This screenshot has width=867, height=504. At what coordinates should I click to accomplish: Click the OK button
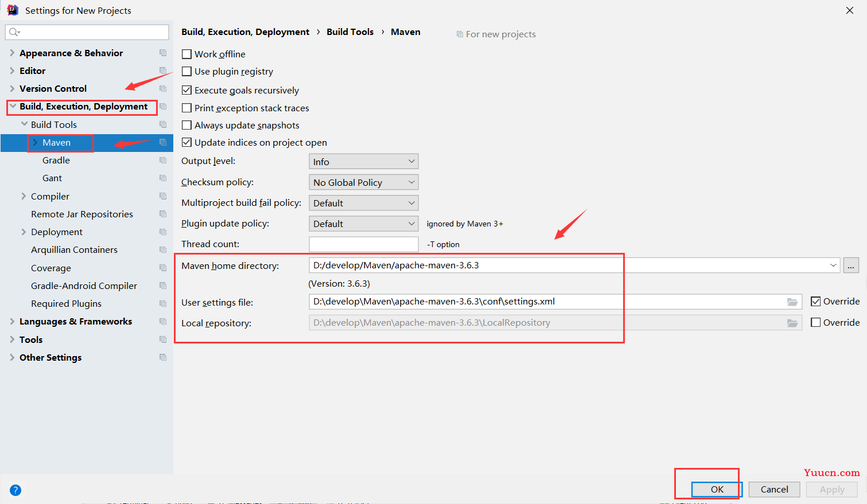(717, 489)
